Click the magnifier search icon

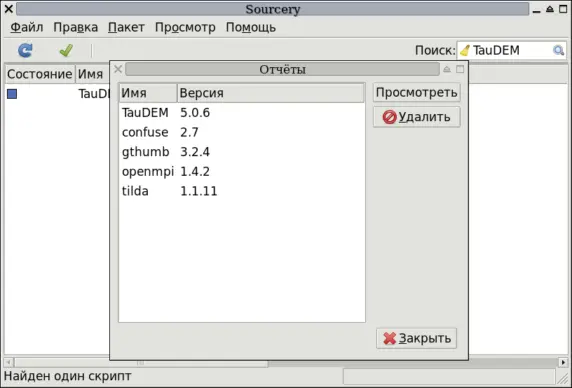click(x=558, y=50)
